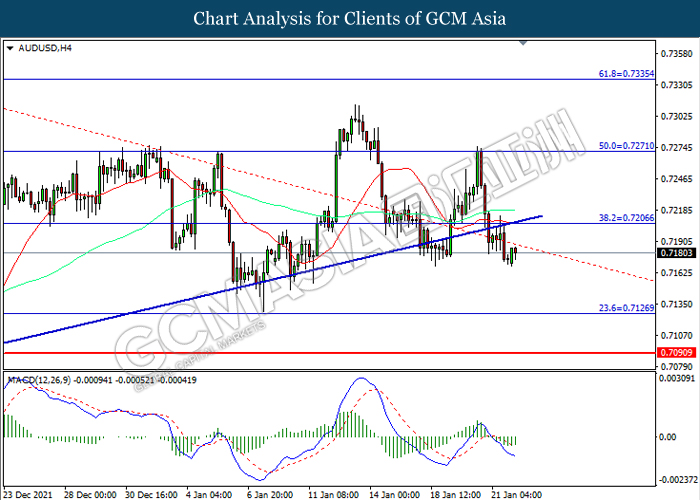Click the 18 Jan 12:00 time label
Viewport: 700px width, 500px height.
(x=456, y=495)
